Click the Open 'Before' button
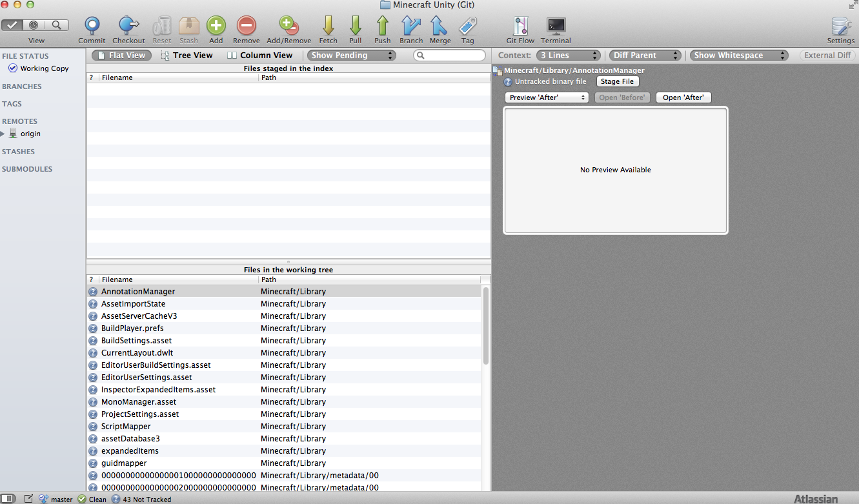The width and height of the screenshot is (859, 504). click(x=622, y=97)
